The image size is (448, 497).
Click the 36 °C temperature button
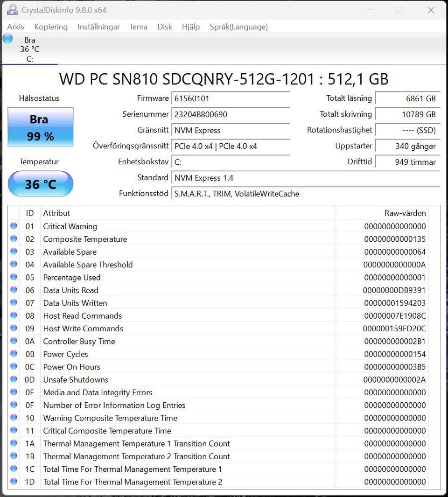tap(41, 184)
